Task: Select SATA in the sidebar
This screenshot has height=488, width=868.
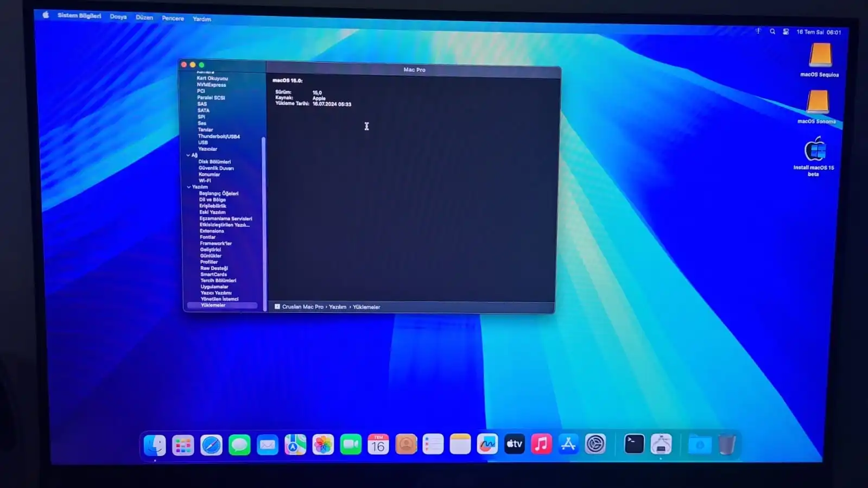Action: click(204, 110)
